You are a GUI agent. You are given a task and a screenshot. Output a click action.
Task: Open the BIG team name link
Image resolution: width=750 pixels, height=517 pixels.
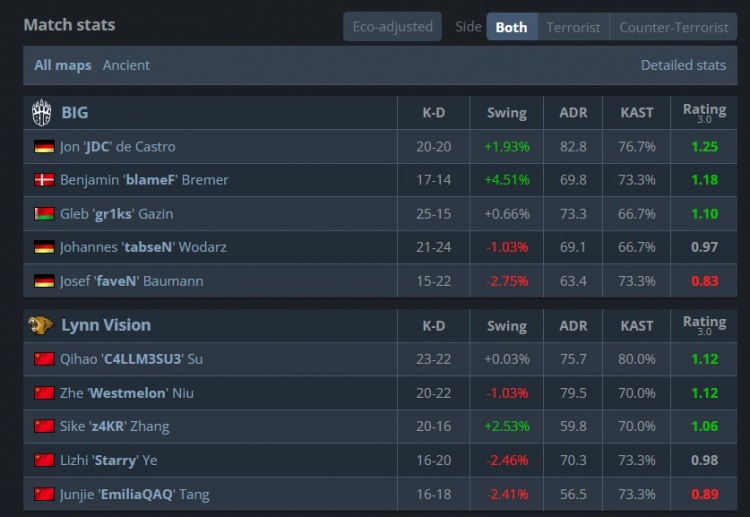coord(75,112)
